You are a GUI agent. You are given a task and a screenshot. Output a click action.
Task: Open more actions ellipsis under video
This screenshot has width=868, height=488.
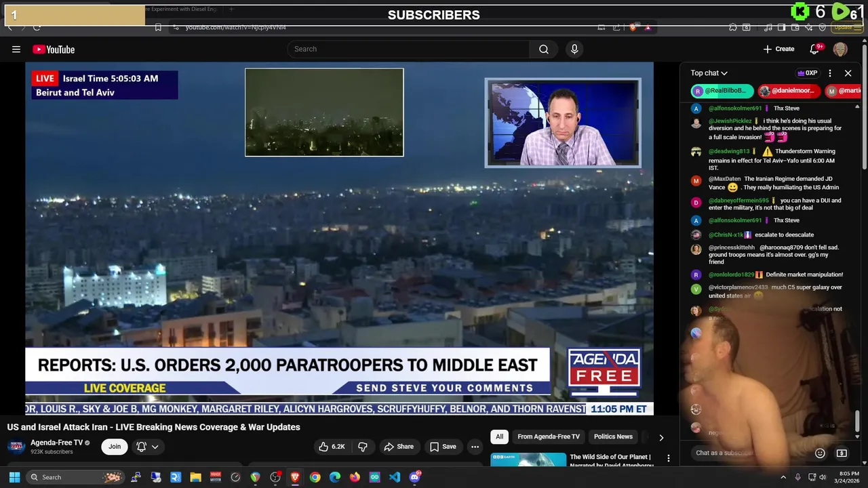[x=475, y=447]
